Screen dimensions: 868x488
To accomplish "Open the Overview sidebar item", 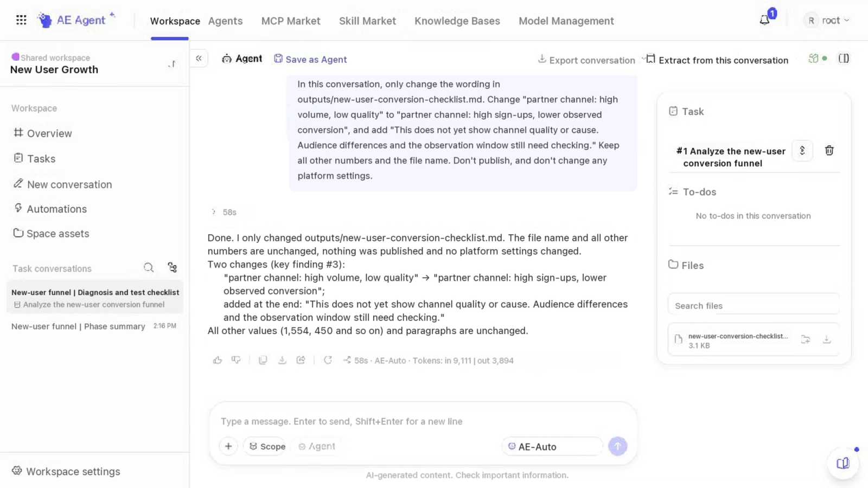I will point(43,133).
